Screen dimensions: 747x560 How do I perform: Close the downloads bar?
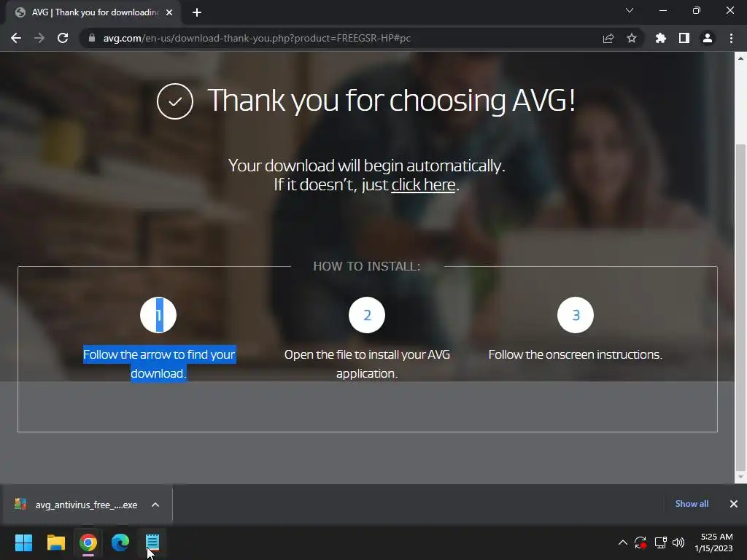pos(734,504)
